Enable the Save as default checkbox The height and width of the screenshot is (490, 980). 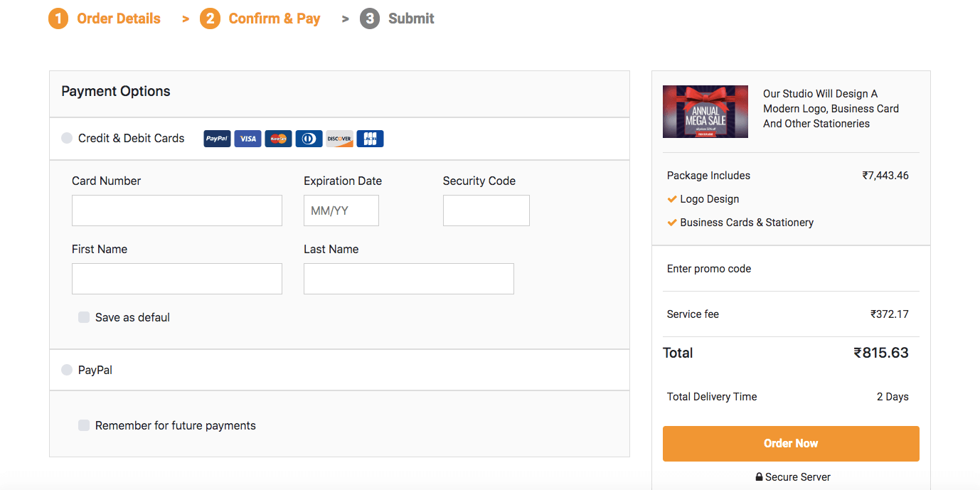tap(84, 317)
